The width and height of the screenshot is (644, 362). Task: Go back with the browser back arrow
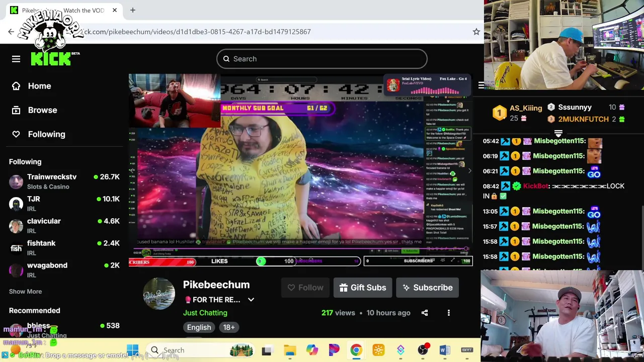[x=11, y=32]
